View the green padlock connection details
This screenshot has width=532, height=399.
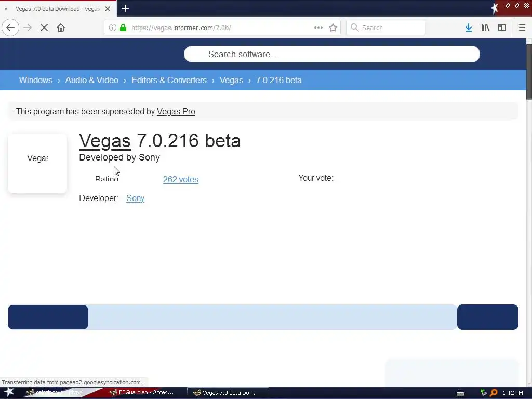click(123, 28)
